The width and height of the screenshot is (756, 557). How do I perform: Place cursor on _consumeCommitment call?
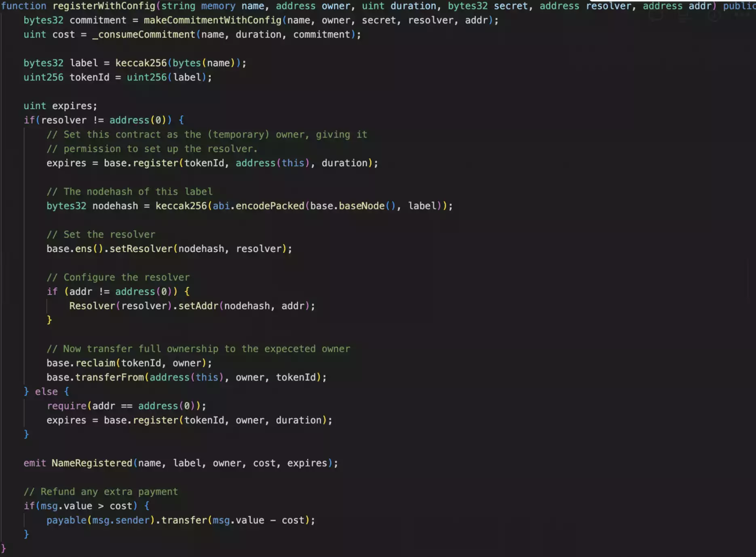point(144,35)
